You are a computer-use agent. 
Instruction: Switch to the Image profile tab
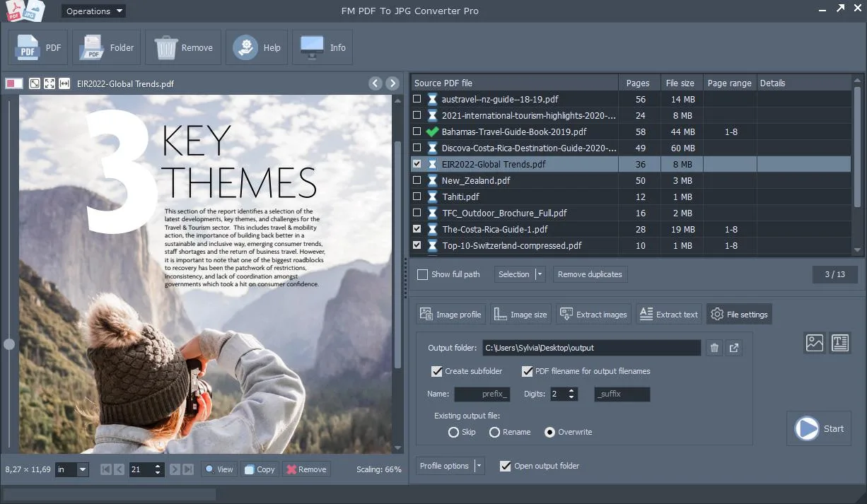pyautogui.click(x=450, y=315)
